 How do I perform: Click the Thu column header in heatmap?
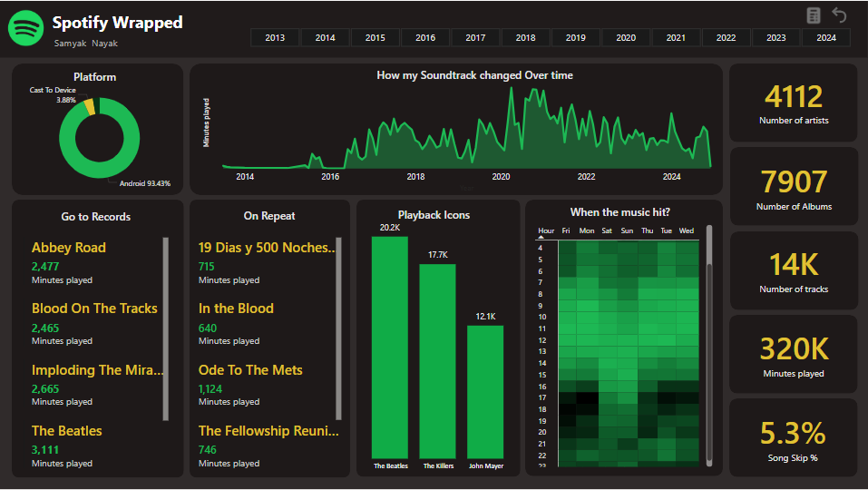coord(647,230)
